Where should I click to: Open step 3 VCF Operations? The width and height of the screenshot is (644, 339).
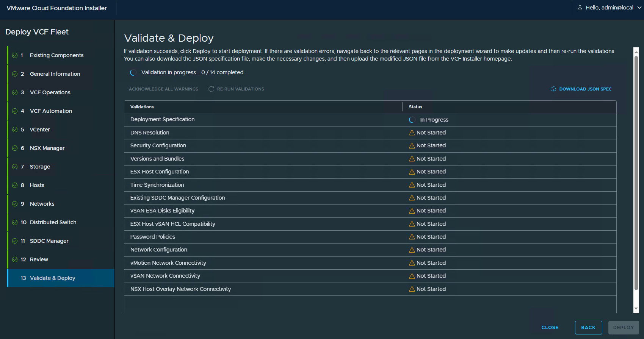61,92
